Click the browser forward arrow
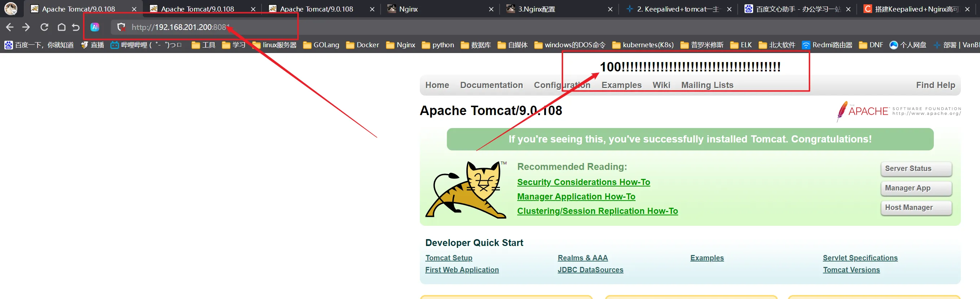 click(x=26, y=27)
